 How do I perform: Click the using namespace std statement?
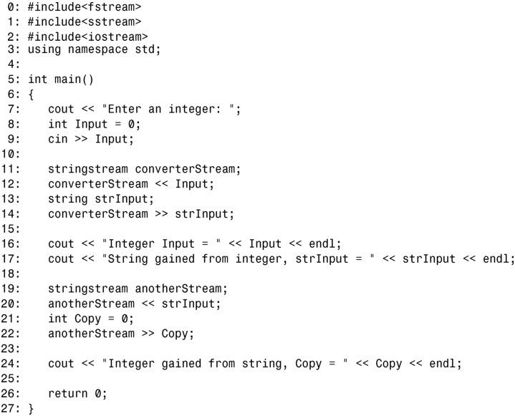(x=94, y=49)
